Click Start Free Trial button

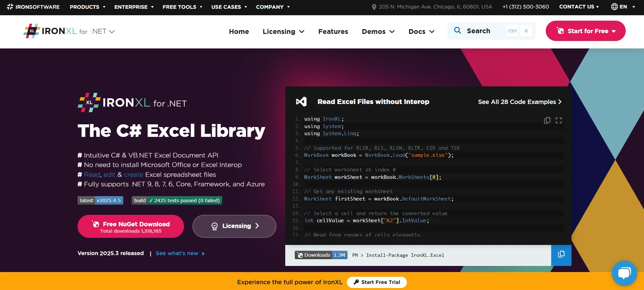[377, 282]
